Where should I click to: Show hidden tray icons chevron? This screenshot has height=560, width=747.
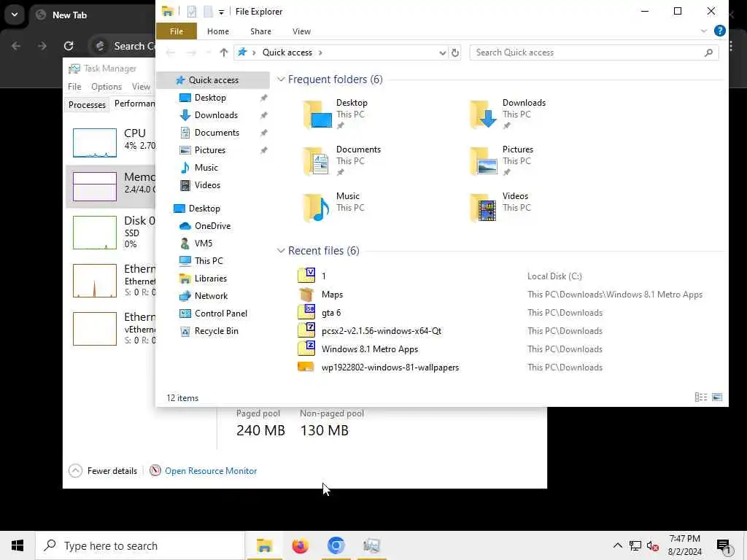[x=617, y=545]
